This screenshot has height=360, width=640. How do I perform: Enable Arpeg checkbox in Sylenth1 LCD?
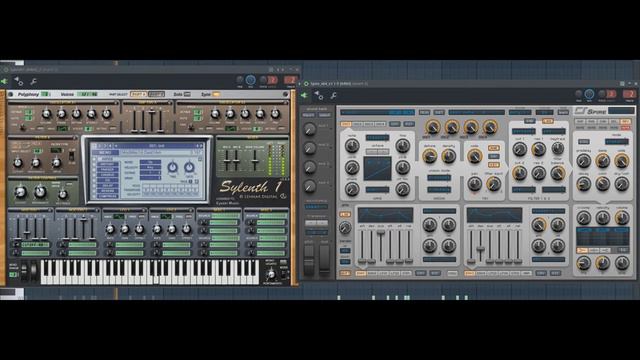(x=94, y=159)
